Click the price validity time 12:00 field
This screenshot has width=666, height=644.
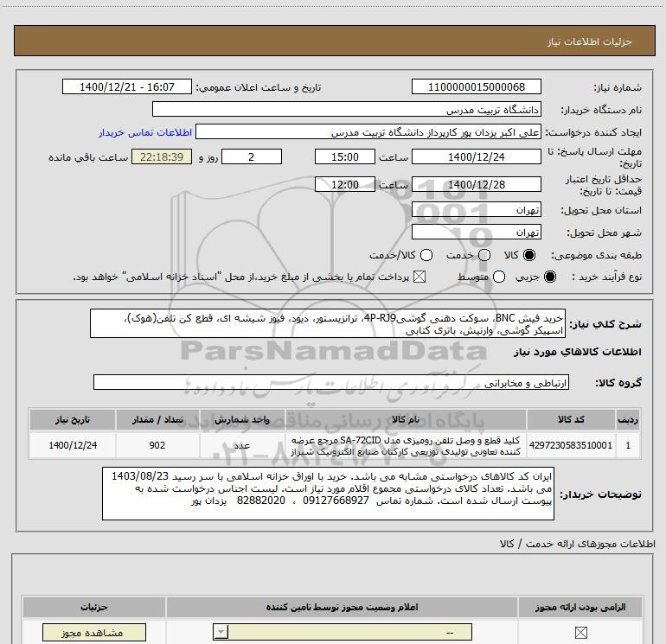(x=345, y=185)
